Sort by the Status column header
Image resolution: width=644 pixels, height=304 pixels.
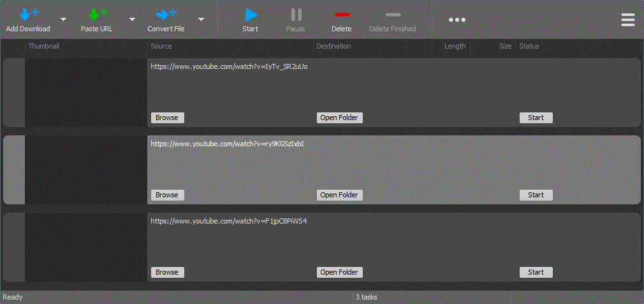coord(529,46)
